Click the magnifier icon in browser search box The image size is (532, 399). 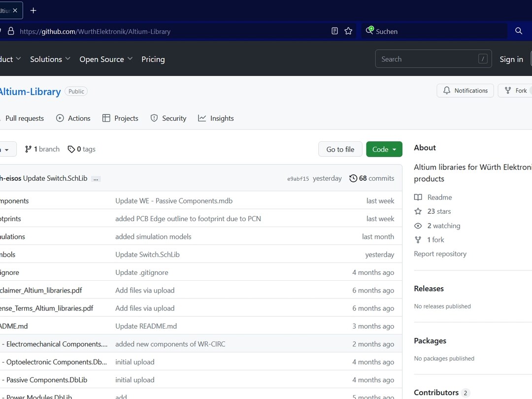[x=519, y=31]
